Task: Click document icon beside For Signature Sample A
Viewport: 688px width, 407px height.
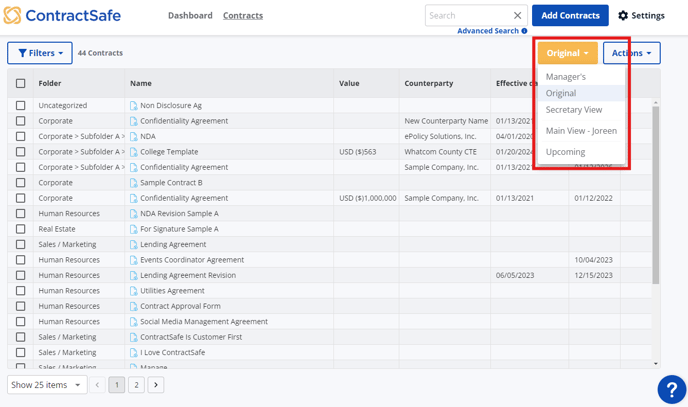Action: [x=133, y=229]
